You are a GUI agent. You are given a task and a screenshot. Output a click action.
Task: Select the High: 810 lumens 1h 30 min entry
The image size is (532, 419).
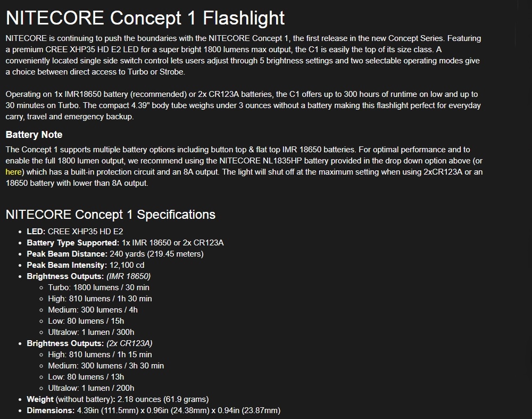(x=100, y=299)
